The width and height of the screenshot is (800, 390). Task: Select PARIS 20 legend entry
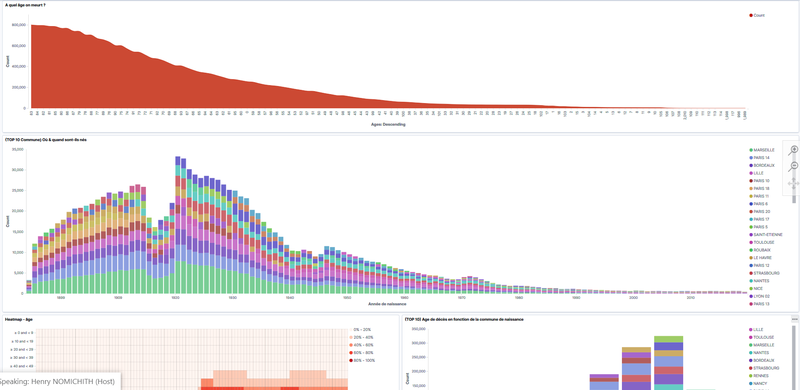click(x=759, y=211)
